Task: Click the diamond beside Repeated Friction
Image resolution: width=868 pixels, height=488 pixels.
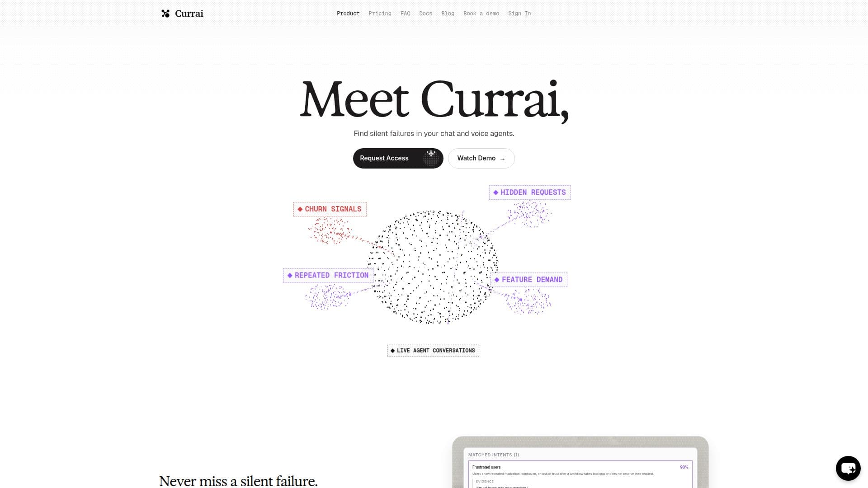Action: pos(290,275)
